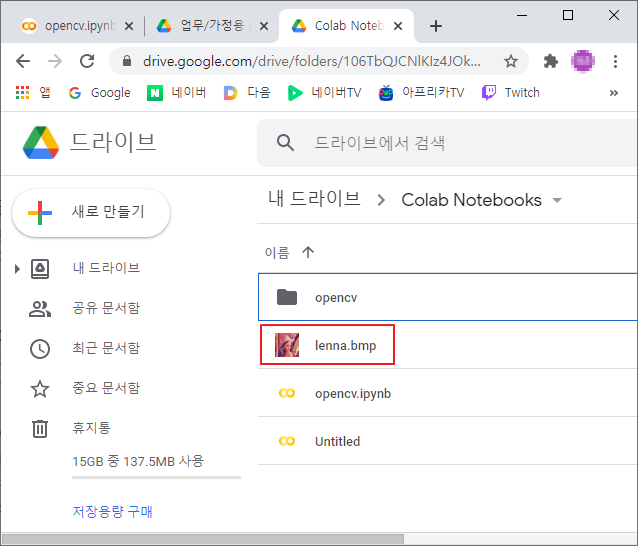Viewport: 638px width, 546px height.
Task: Open the 아프리카TV bookmark
Action: [421, 93]
